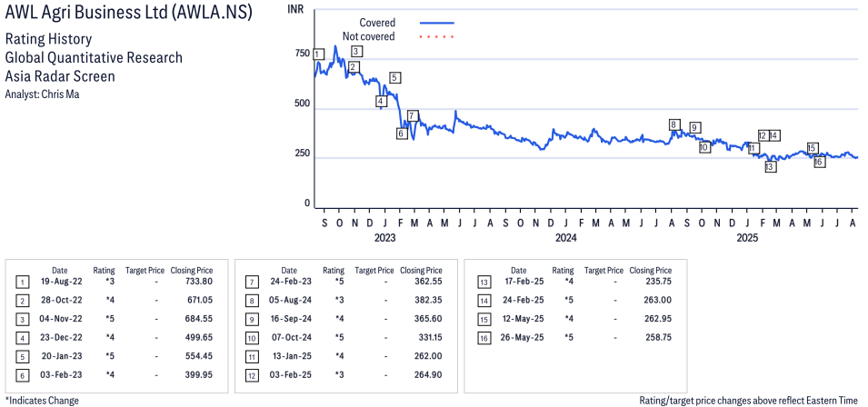Click chart marker 16 on chart
868x407 pixels.
click(819, 162)
